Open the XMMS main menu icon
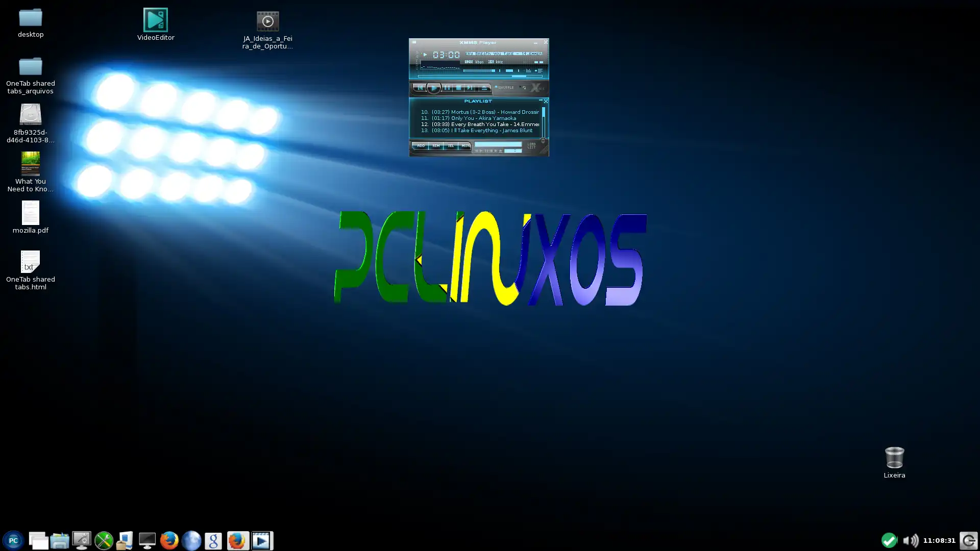 point(414,42)
